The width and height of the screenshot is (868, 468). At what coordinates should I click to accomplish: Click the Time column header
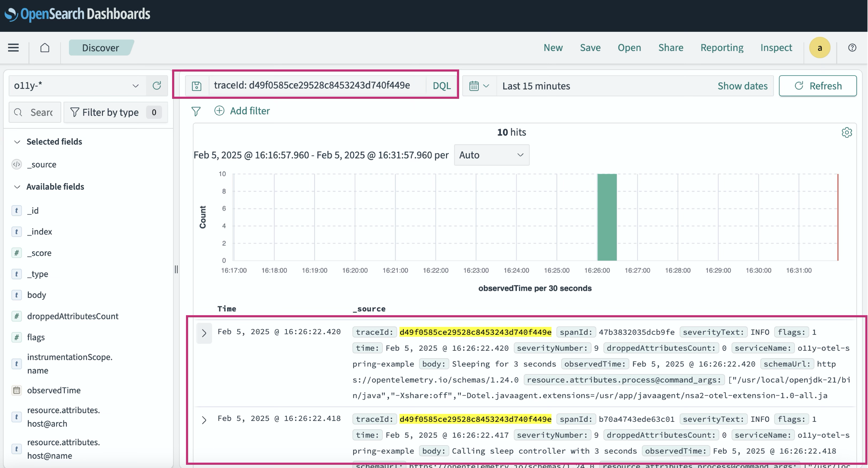click(x=226, y=309)
